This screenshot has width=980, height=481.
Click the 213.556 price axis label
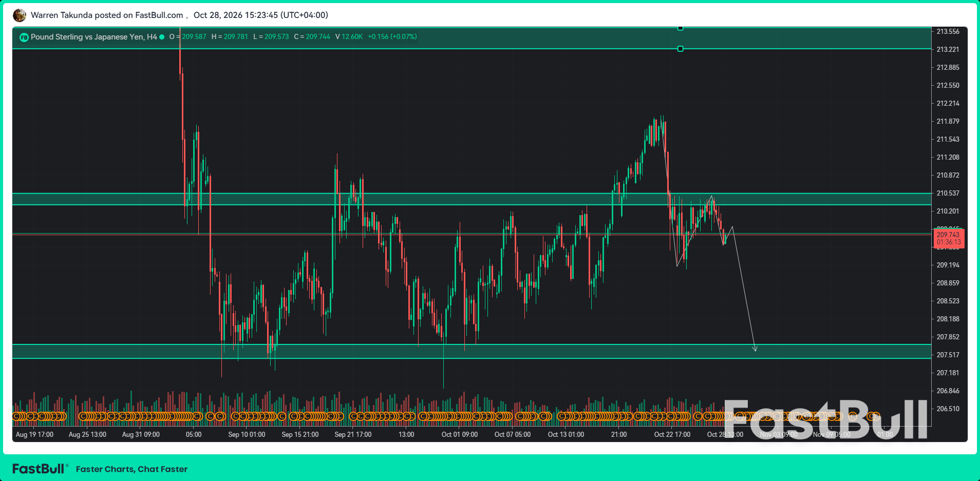[x=948, y=31]
